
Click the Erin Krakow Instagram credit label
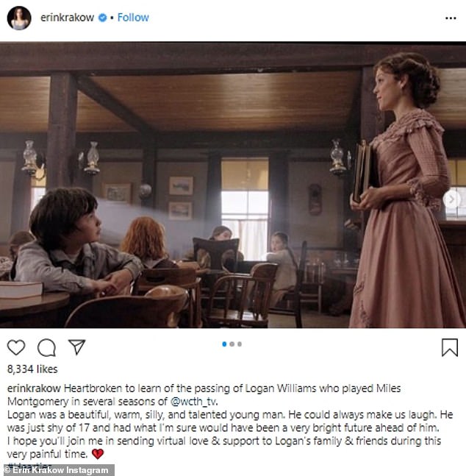point(57,470)
